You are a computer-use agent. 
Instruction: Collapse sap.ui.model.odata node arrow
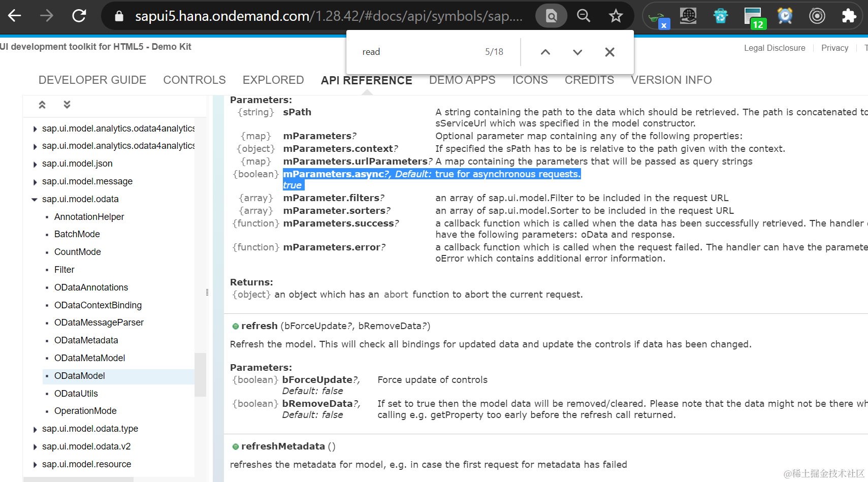[x=35, y=200]
